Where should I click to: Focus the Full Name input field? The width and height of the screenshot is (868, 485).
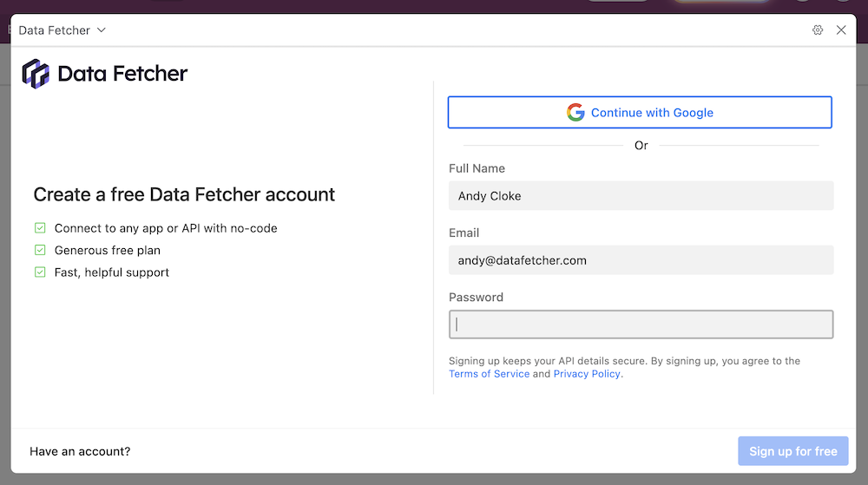tap(641, 196)
